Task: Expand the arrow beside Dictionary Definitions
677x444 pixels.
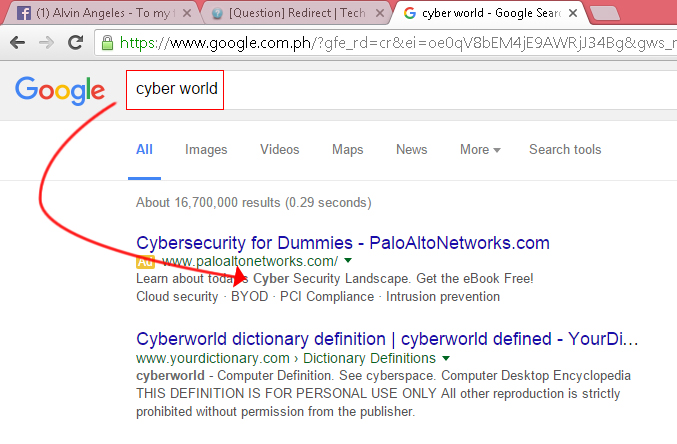Action: click(x=446, y=358)
